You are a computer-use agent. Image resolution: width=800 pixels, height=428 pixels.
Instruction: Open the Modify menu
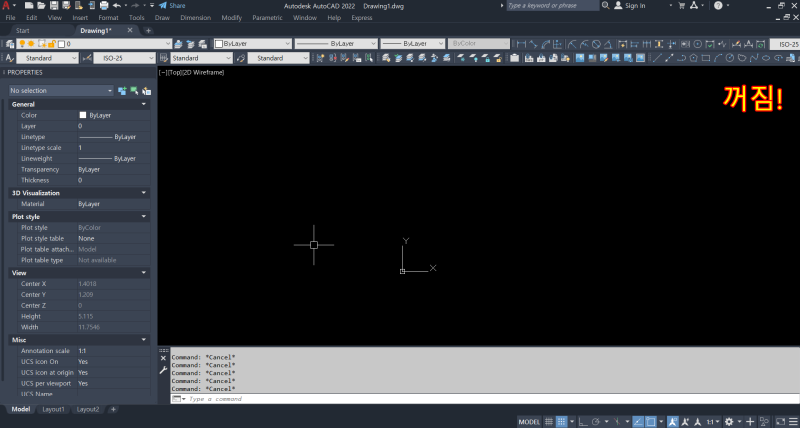pyautogui.click(x=232, y=18)
